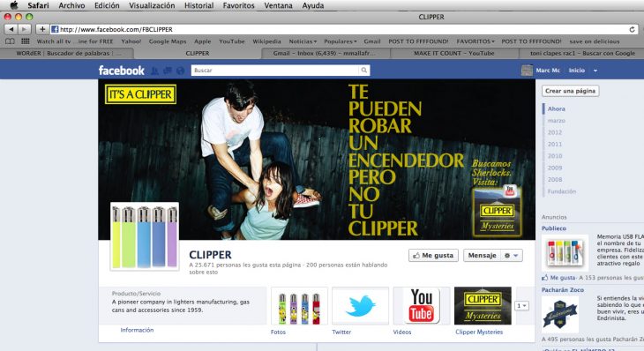
Task: Switch to the toni clapes rac1 tab
Action: point(582,54)
